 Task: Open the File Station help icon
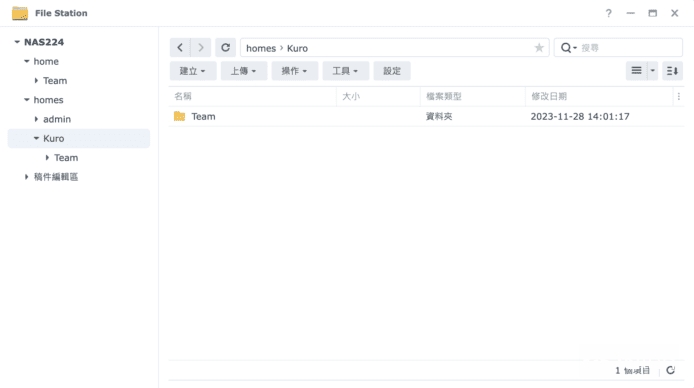609,13
